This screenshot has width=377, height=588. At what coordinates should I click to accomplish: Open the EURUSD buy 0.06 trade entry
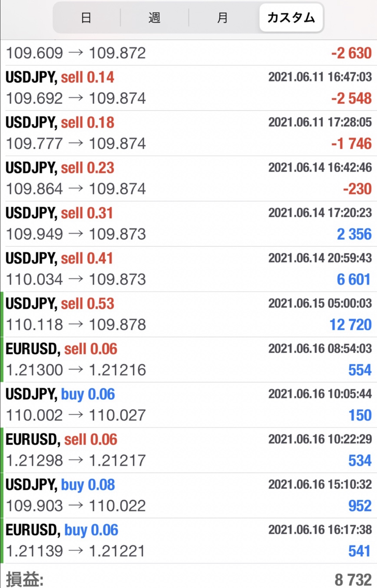188,541
